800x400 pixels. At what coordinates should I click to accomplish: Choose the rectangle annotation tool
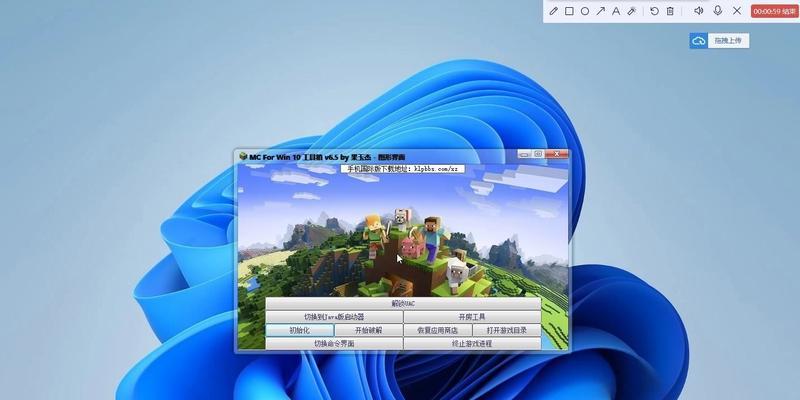tap(569, 11)
